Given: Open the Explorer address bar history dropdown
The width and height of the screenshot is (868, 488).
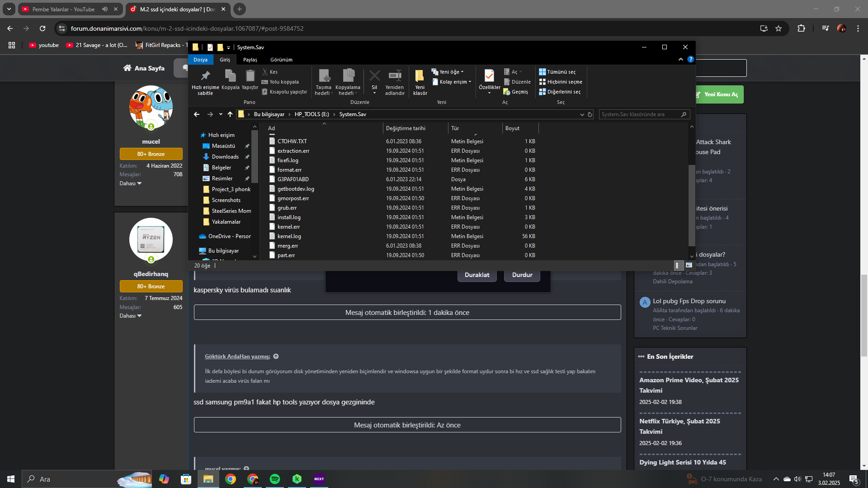Looking at the screenshot, I should [x=582, y=114].
